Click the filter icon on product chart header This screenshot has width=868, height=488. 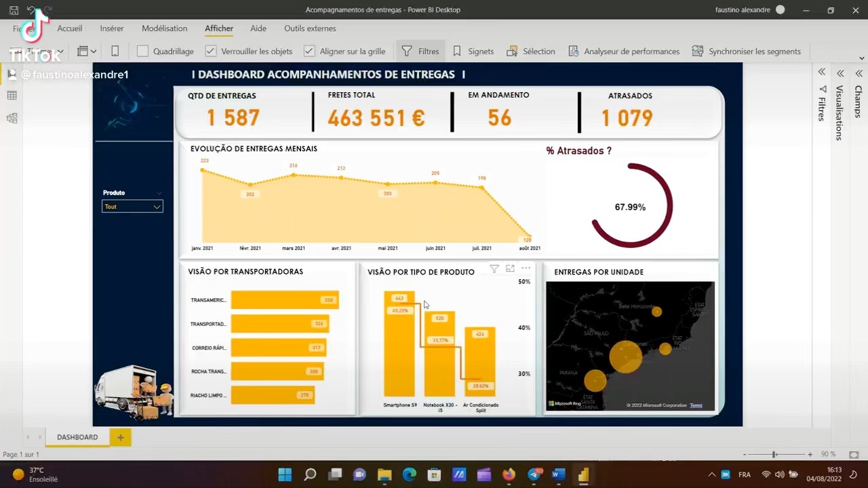[494, 269]
